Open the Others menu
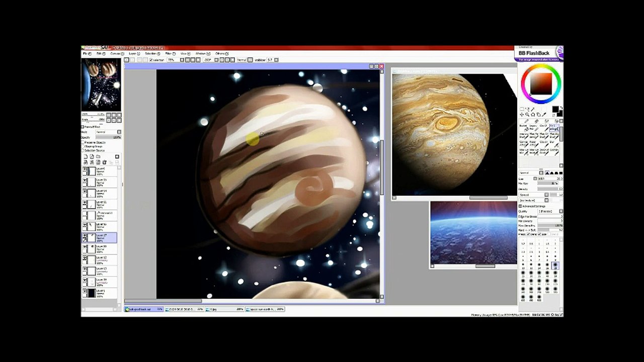The height and width of the screenshot is (362, 644). pos(222,53)
